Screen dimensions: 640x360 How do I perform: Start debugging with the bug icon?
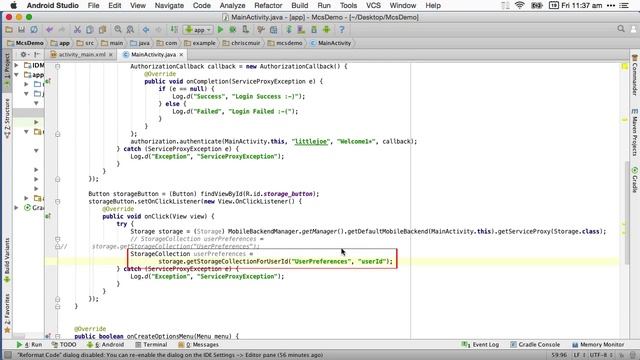pos(233,29)
